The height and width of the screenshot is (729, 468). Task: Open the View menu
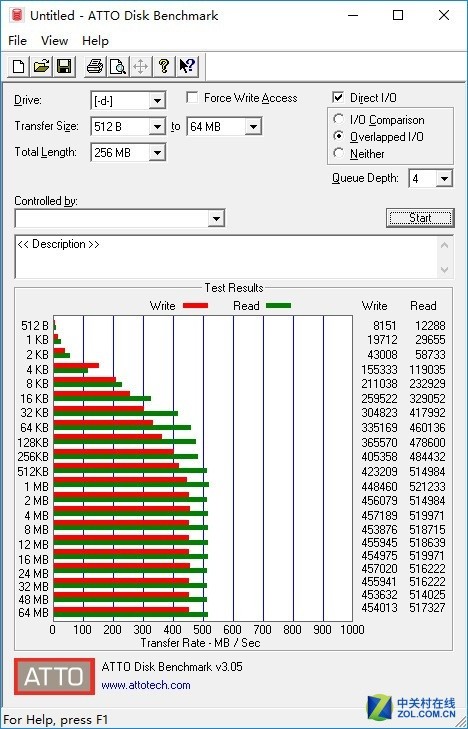[54, 41]
